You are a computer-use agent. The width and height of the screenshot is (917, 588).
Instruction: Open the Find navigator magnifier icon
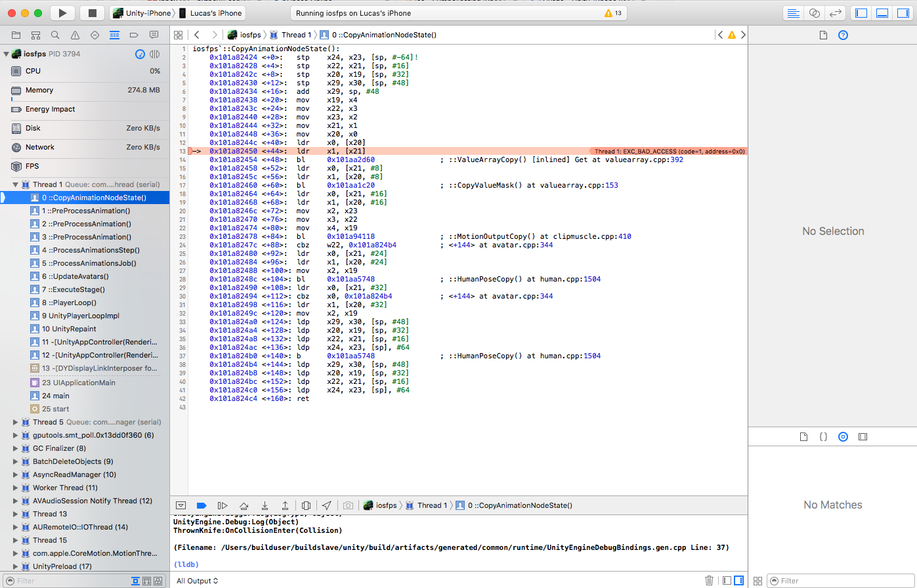click(x=55, y=35)
